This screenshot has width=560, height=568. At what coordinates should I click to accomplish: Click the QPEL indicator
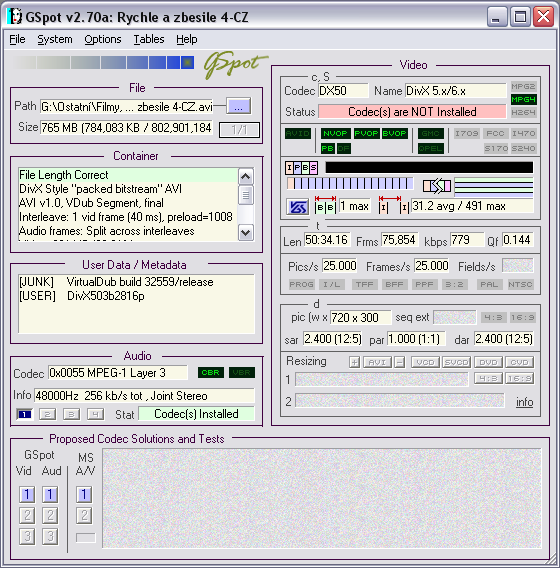[430, 148]
